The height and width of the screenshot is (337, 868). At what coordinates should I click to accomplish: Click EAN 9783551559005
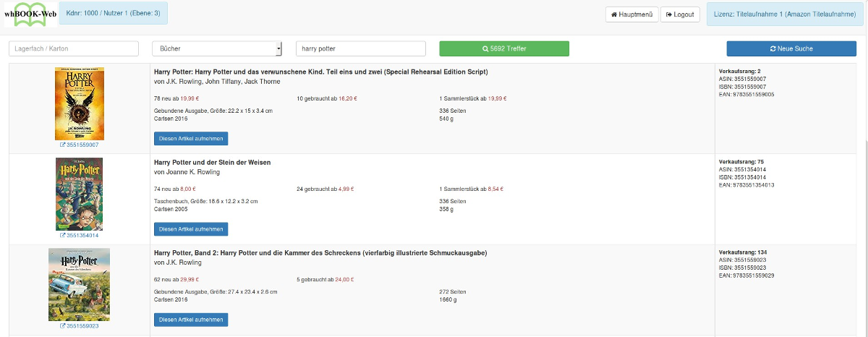[746, 94]
